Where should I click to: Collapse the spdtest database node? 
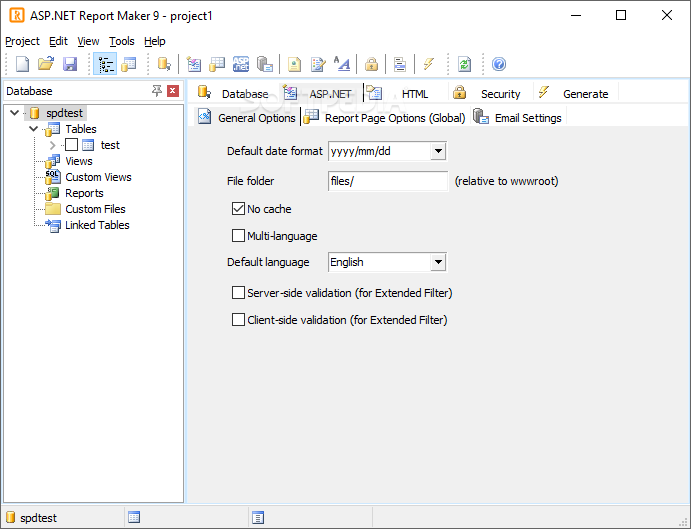point(15,113)
